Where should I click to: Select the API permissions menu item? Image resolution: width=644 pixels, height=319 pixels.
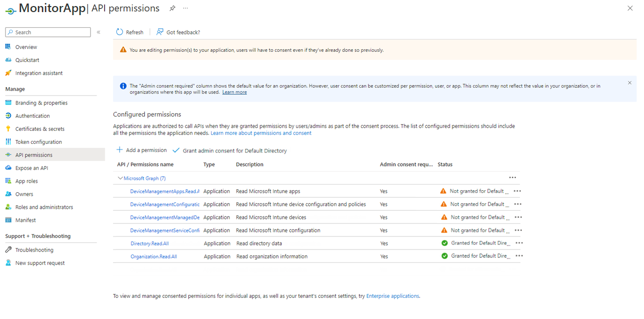click(52, 155)
